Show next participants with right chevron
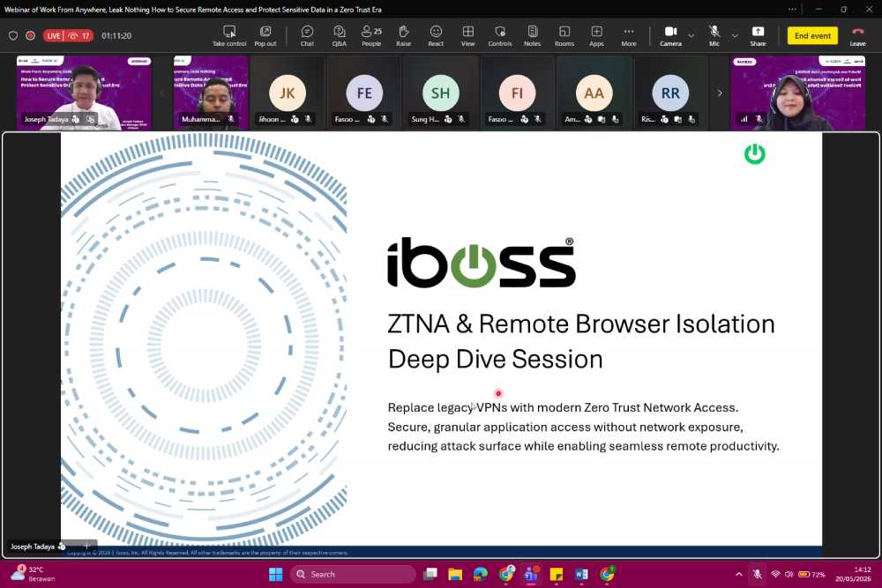Screen dimensions: 882x588 pos(720,93)
